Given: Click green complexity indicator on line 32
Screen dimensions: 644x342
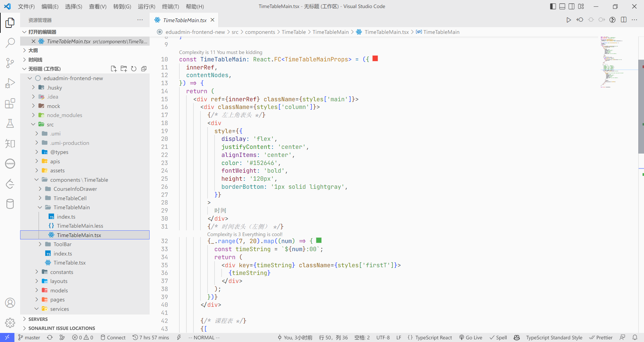Looking at the screenshot, I should (319, 240).
